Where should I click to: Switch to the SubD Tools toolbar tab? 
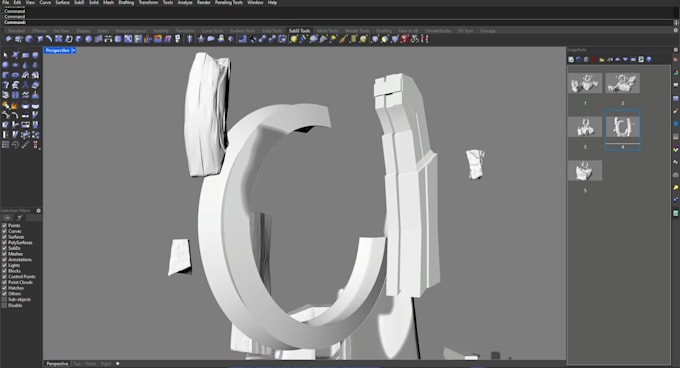300,31
